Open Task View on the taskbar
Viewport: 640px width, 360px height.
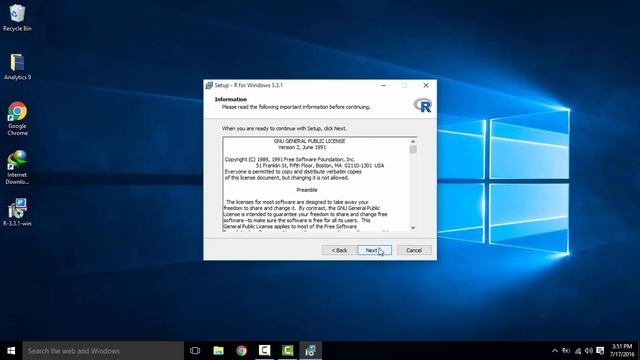point(195,351)
